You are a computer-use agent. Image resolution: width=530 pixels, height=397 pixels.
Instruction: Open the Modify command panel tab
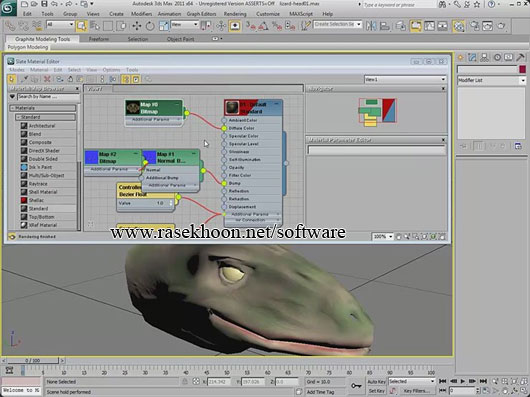472,57
